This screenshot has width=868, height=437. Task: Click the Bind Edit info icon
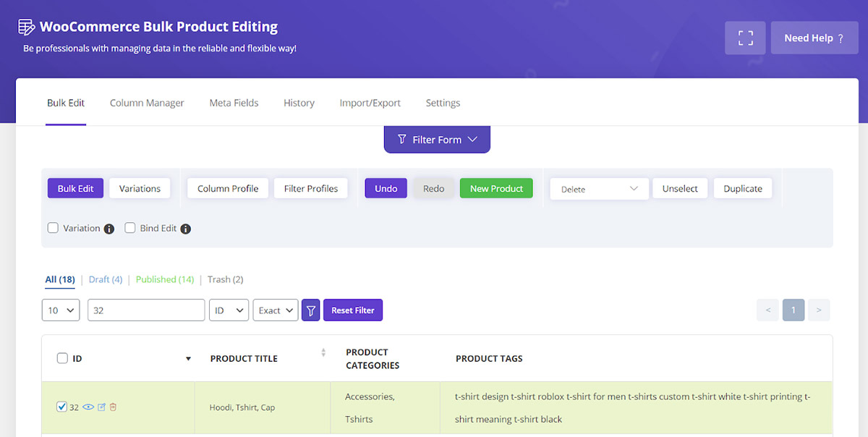click(x=185, y=229)
